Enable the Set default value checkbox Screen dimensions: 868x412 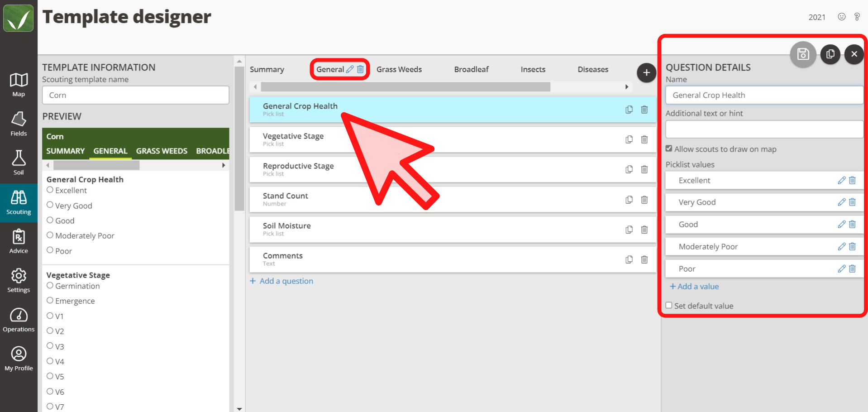tap(669, 305)
